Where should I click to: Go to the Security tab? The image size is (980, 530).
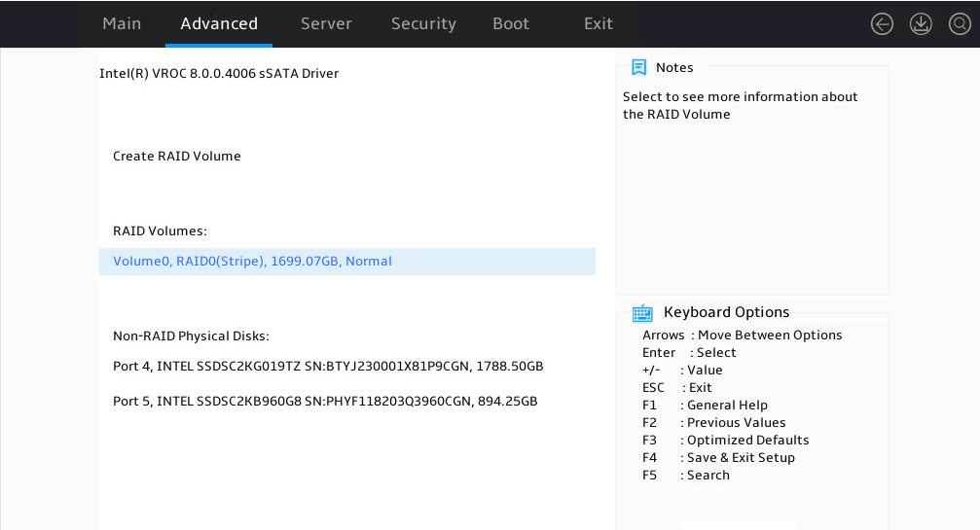point(423,23)
